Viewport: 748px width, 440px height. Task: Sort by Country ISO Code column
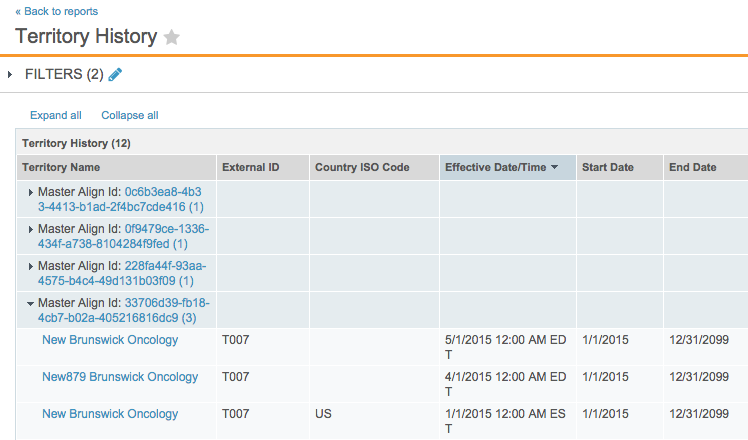coord(360,167)
